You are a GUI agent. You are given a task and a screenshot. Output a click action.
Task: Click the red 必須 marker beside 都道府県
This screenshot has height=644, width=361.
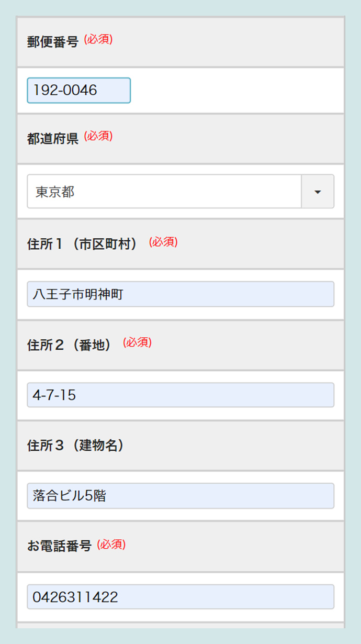click(x=98, y=136)
